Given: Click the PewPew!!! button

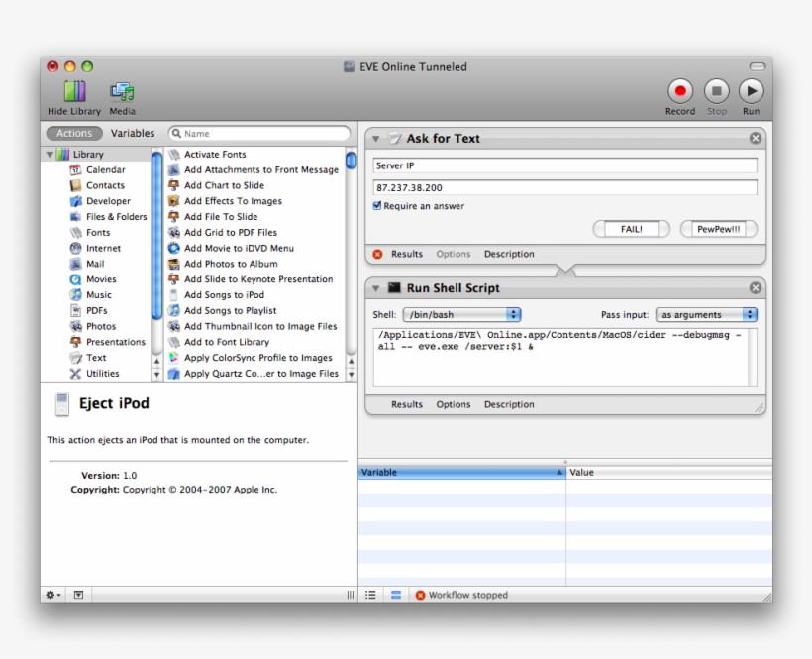Looking at the screenshot, I should tap(719, 229).
